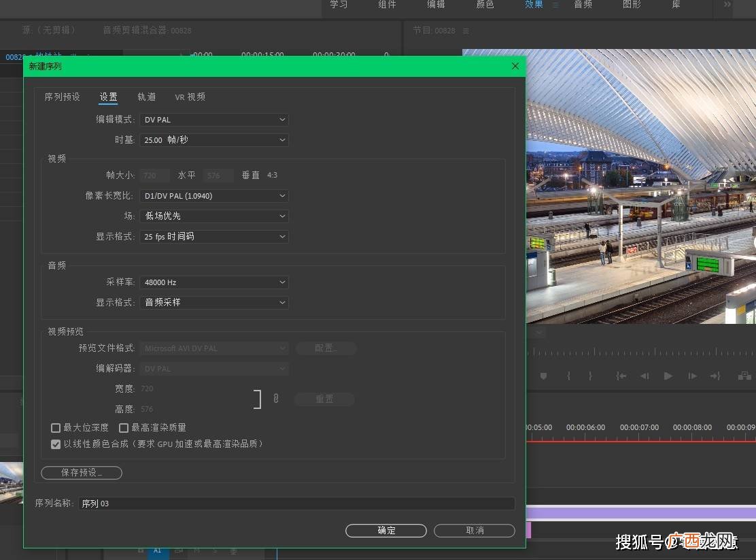Show more workspaces overflow arrows

point(727,4)
